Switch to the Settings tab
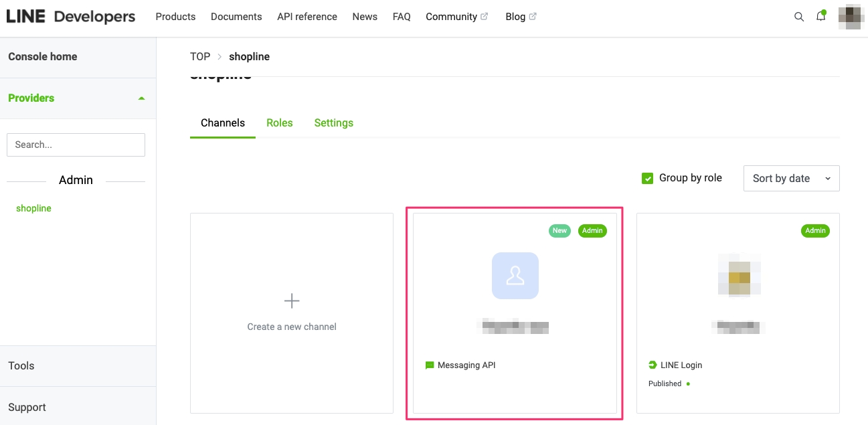 (x=334, y=123)
